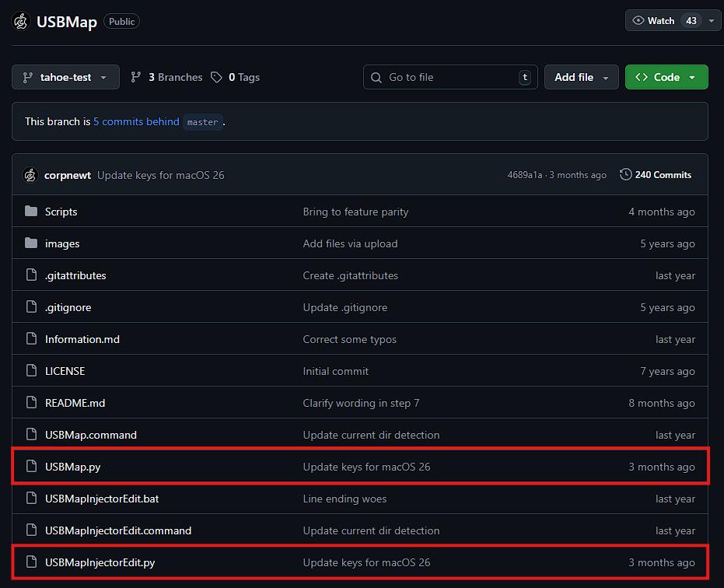The image size is (724, 588).
Task: View the 240 Commits history
Action: (x=656, y=174)
